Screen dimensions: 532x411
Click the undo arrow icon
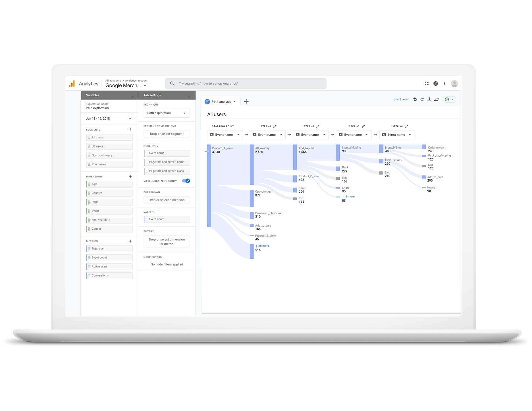(415, 99)
